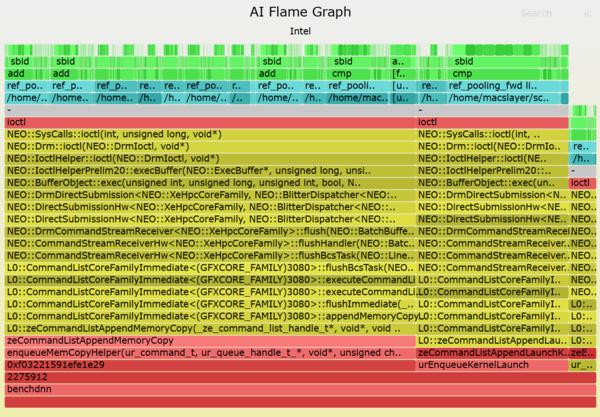Click the Search link in top right

pos(535,13)
